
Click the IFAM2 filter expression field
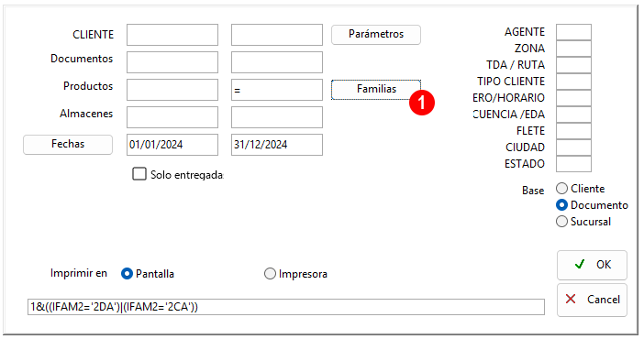point(286,307)
